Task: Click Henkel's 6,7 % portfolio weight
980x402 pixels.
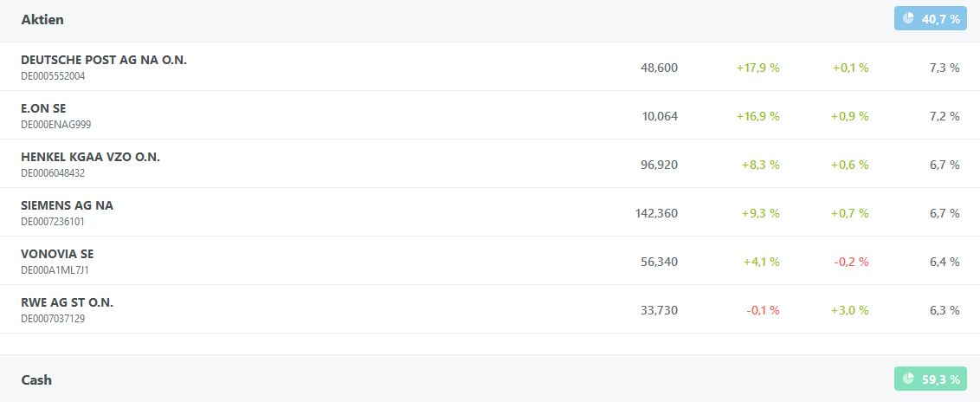Action: [x=943, y=165]
